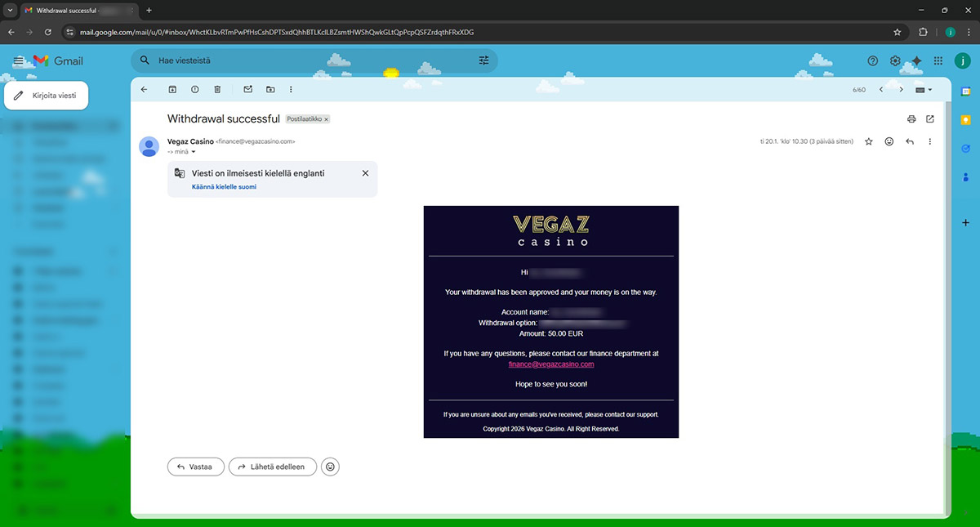The width and height of the screenshot is (980, 527).
Task: Mark the email as unread
Action: (248, 89)
